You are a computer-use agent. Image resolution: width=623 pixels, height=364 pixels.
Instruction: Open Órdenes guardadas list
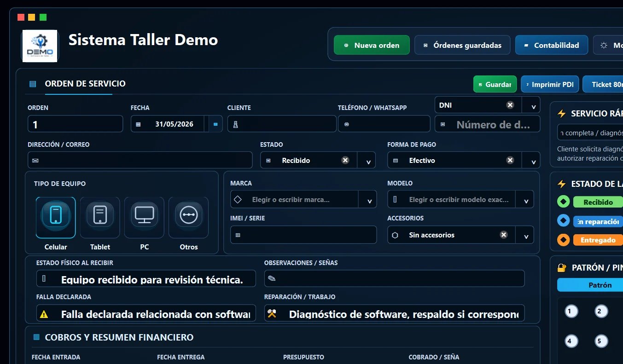[x=462, y=45]
